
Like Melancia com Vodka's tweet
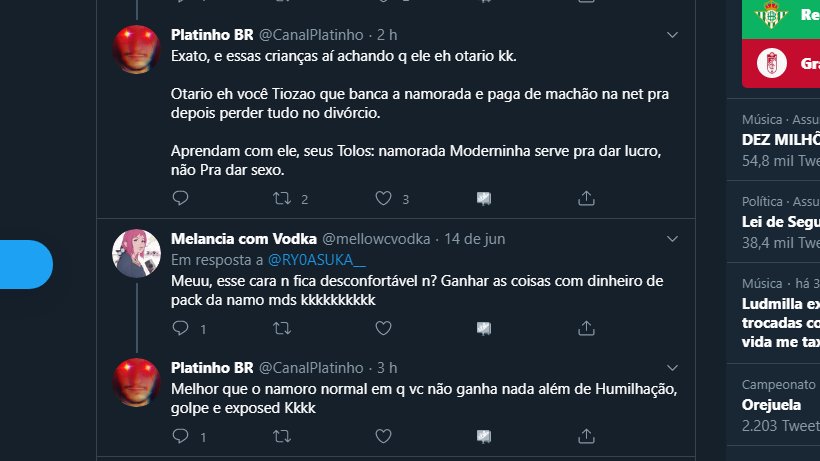(383, 327)
